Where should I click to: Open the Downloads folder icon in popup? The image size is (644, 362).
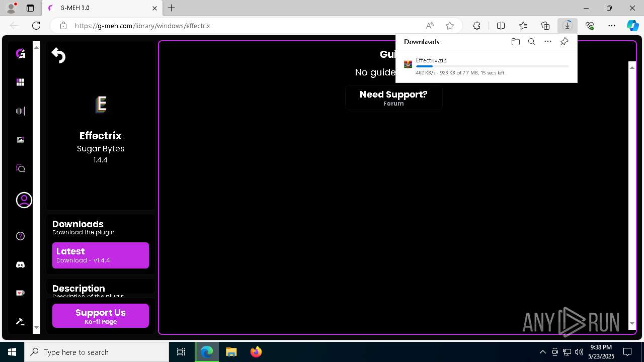pyautogui.click(x=515, y=42)
